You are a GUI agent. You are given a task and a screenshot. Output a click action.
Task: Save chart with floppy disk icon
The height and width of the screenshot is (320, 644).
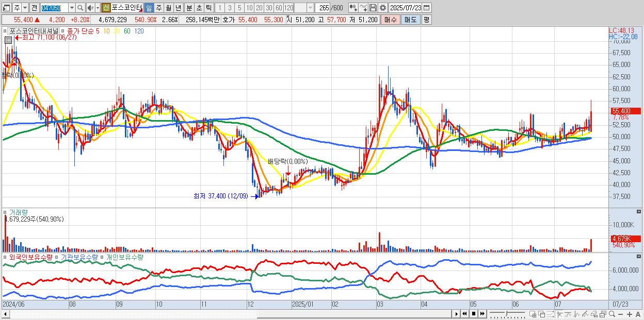click(373, 8)
